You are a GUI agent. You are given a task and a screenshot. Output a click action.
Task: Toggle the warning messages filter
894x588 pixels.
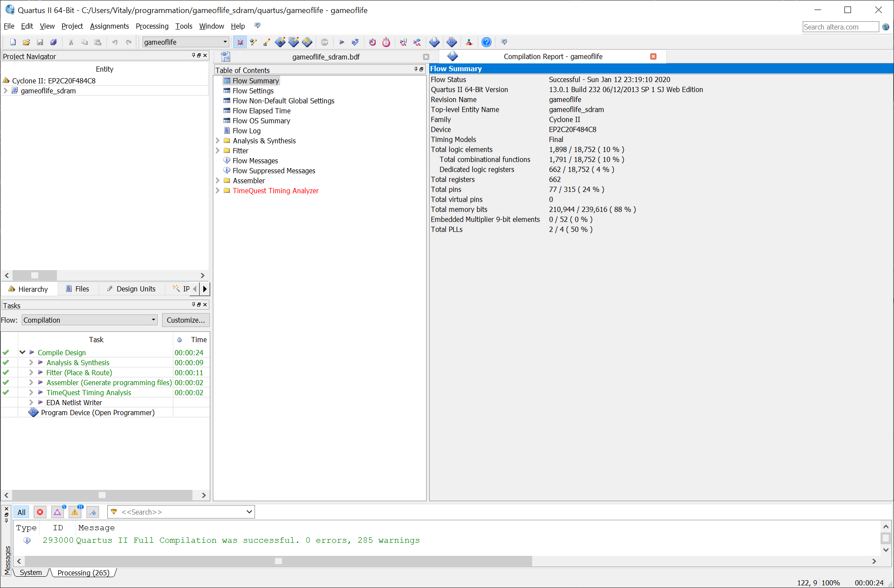pos(75,512)
